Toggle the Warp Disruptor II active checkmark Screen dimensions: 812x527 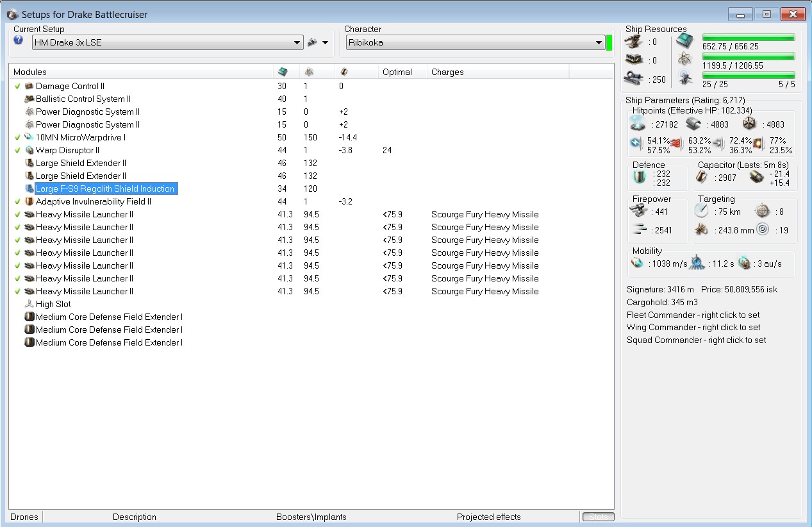17,150
